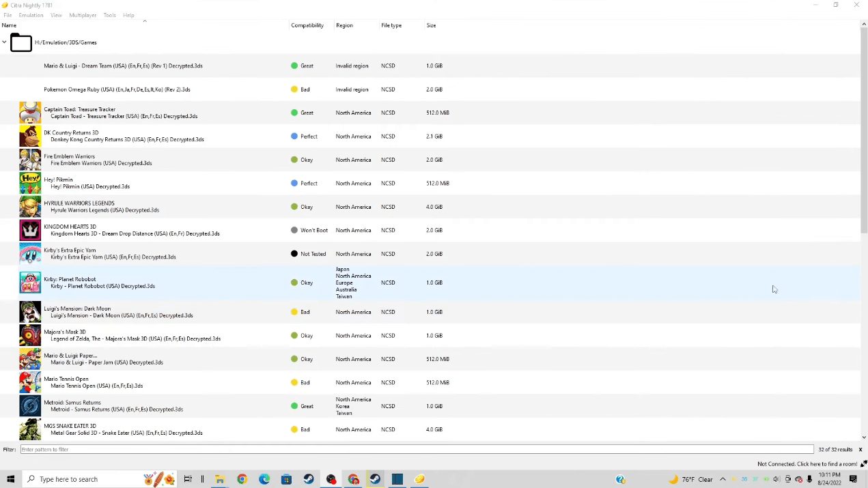Sort the game list by File type column
The height and width of the screenshot is (488, 868).
pos(391,25)
